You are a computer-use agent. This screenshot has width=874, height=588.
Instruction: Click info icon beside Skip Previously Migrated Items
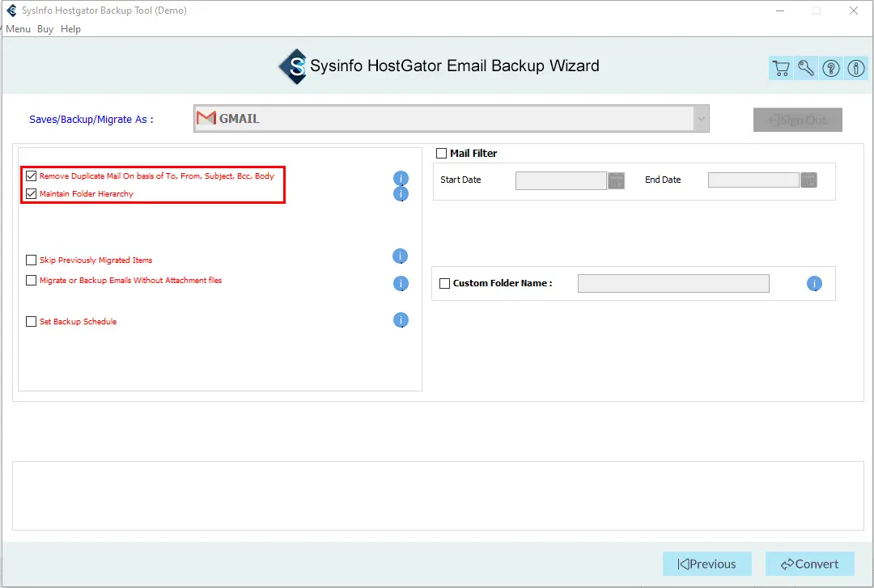coord(401,256)
